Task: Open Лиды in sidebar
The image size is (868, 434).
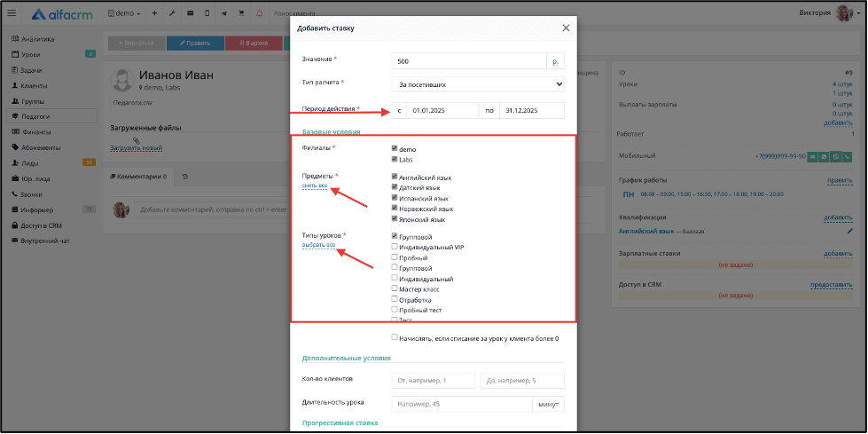Action: pyautogui.click(x=29, y=163)
